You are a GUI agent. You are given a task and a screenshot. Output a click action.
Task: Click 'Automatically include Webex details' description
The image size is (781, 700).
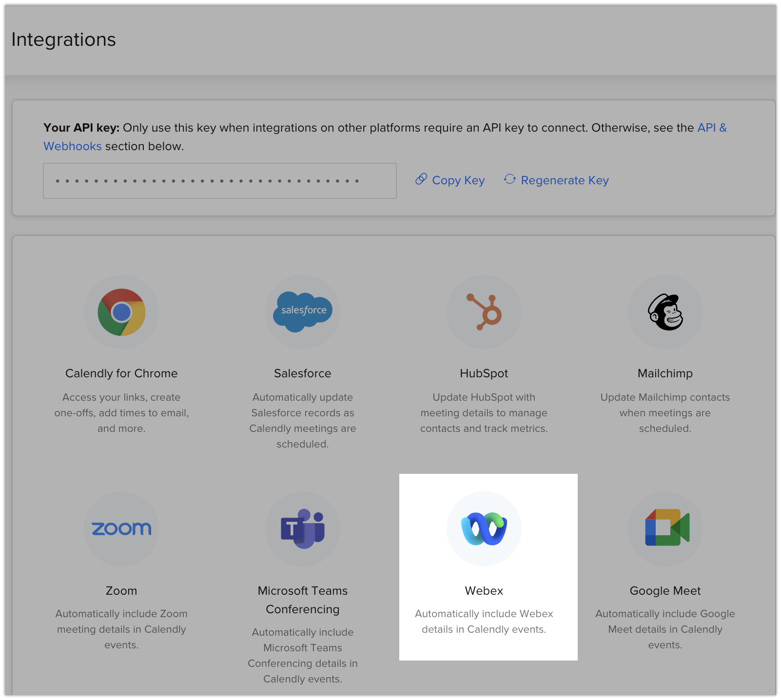click(484, 622)
